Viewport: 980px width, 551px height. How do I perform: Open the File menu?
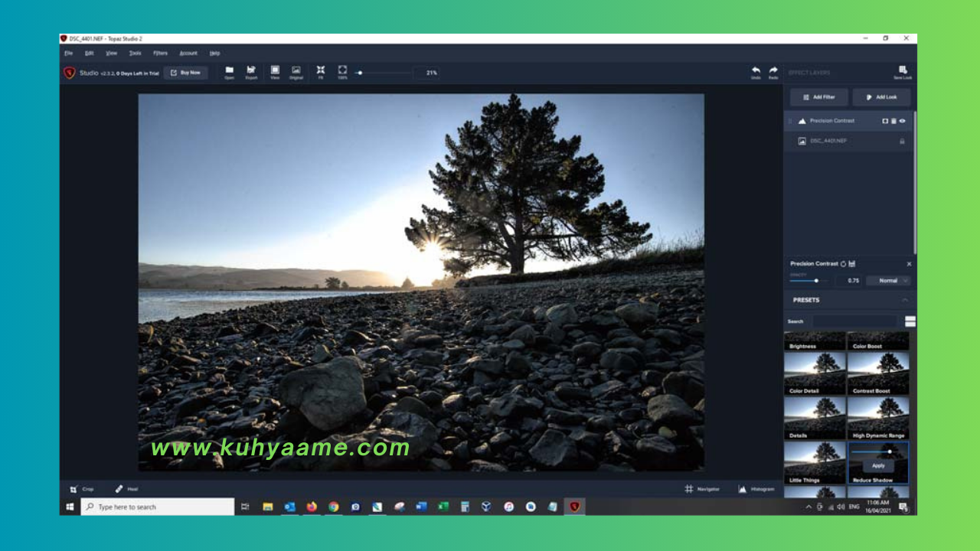(x=69, y=54)
